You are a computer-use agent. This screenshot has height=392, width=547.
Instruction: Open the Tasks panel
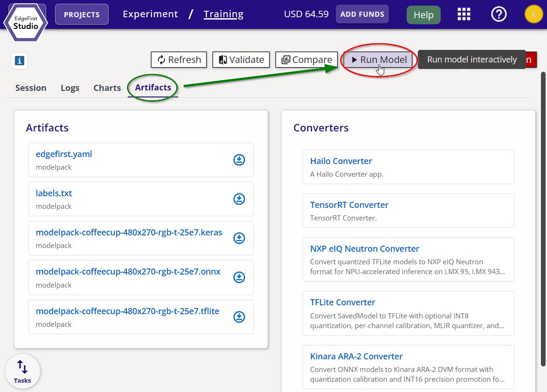point(22,371)
